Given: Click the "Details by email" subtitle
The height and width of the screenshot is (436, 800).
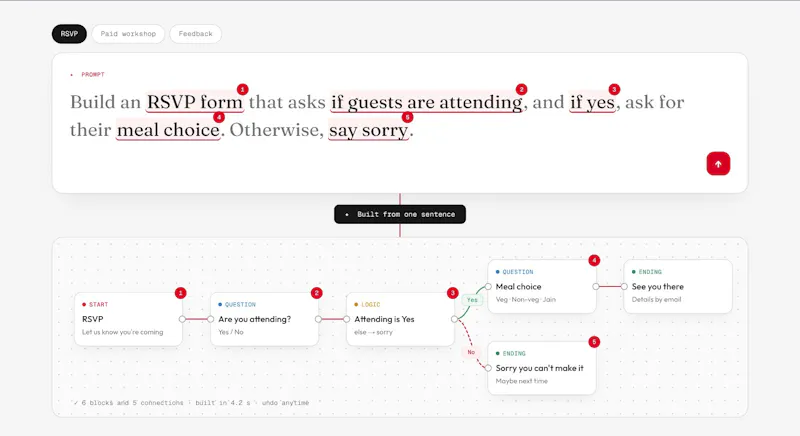Looking at the screenshot, I should click(656, 299).
